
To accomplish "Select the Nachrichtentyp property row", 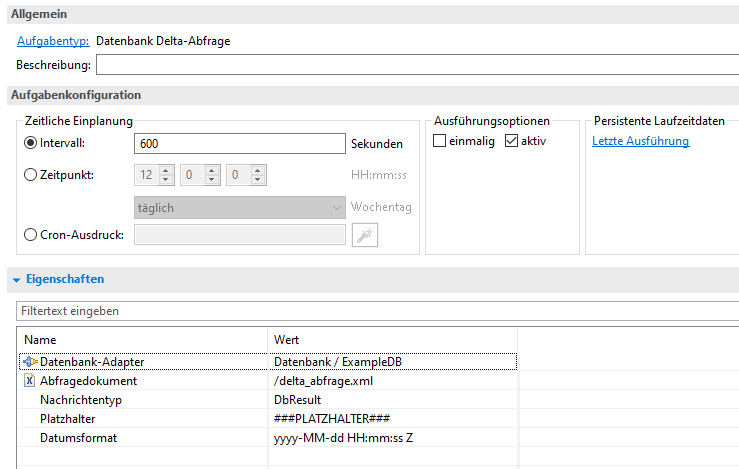I will (x=268, y=400).
